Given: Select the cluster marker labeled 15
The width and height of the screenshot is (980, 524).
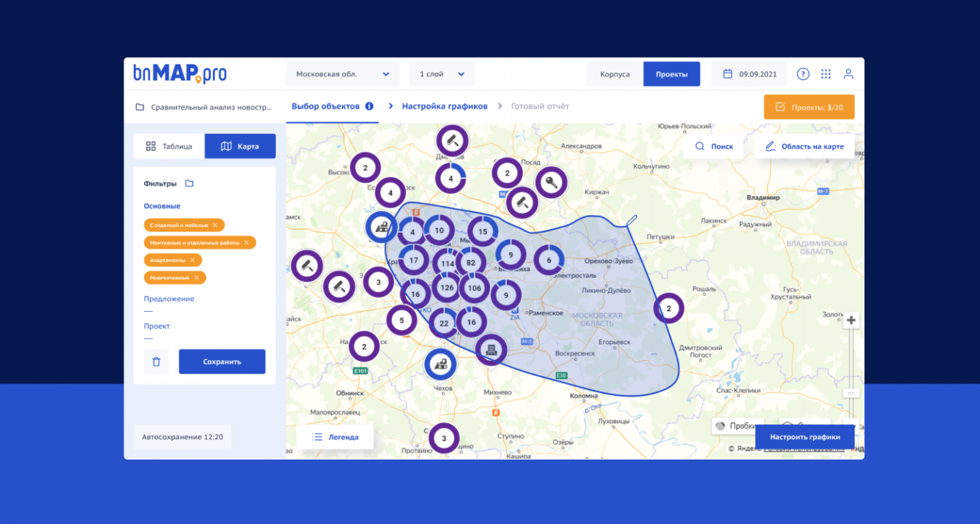Looking at the screenshot, I should (483, 231).
